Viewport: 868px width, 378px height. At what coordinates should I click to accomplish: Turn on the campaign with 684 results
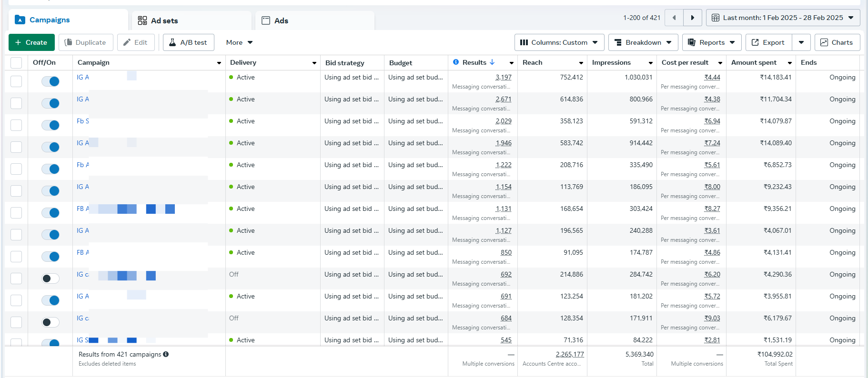(50, 322)
